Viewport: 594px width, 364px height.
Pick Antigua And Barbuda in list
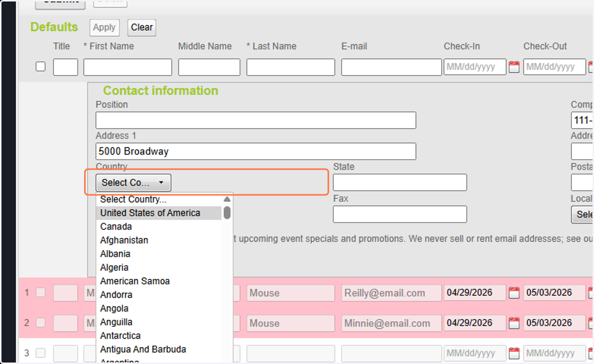[x=158, y=349]
